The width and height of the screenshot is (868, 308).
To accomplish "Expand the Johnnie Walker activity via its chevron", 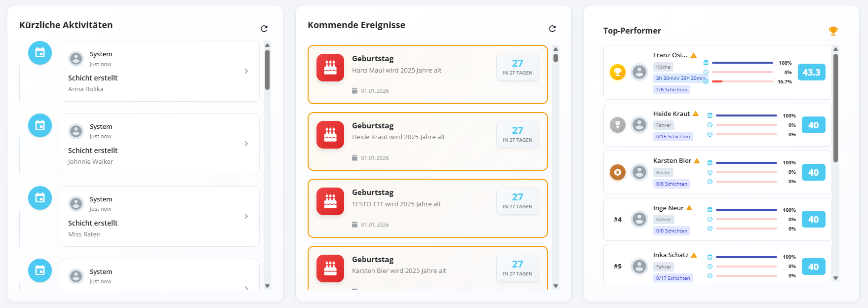I will 246,144.
